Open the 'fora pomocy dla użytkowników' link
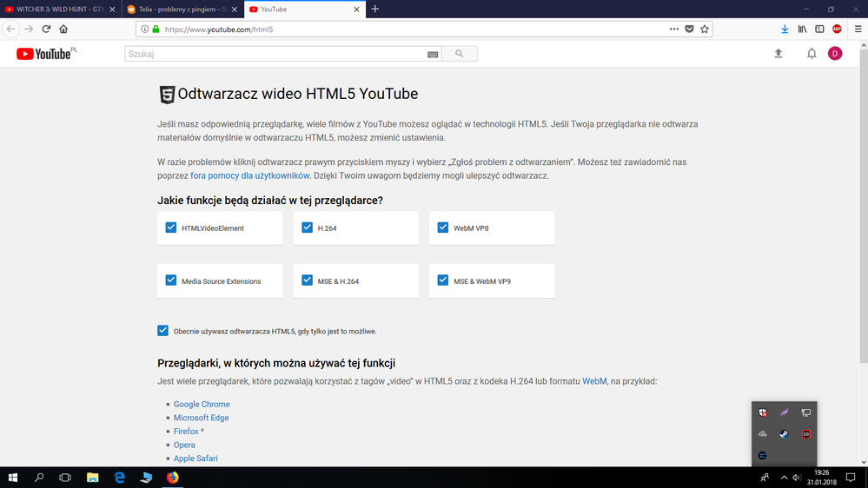868x488 pixels. pos(249,175)
